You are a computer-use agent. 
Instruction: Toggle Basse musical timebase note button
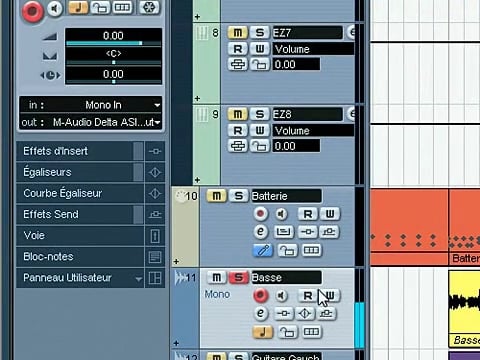[x=263, y=332]
